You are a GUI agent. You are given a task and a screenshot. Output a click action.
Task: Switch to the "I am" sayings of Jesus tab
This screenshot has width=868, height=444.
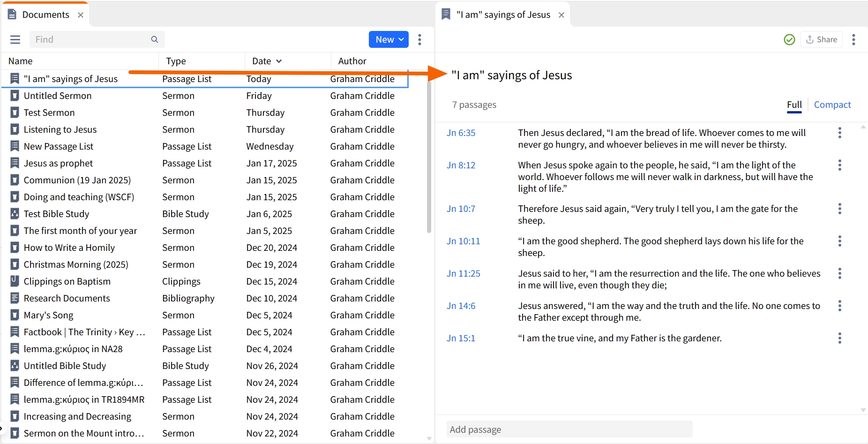pyautogui.click(x=503, y=15)
